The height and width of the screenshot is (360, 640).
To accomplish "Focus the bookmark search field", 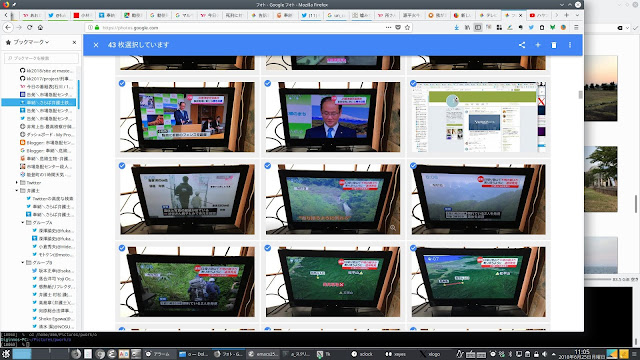I will click(x=41, y=58).
